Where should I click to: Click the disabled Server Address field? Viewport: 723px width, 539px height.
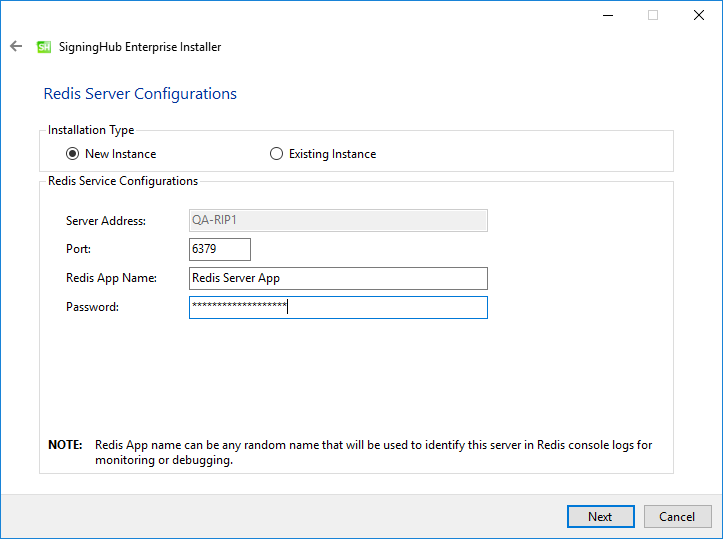338,220
